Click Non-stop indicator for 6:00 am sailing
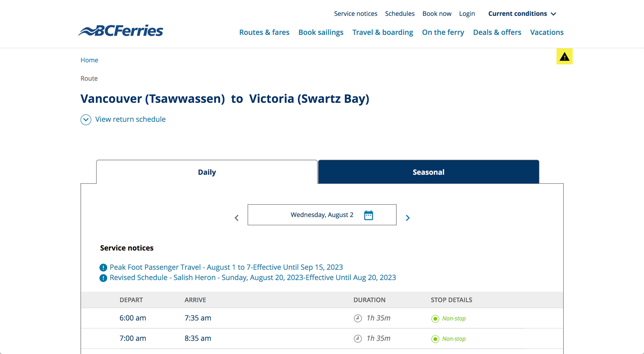Image resolution: width=644 pixels, height=354 pixels. pos(448,318)
